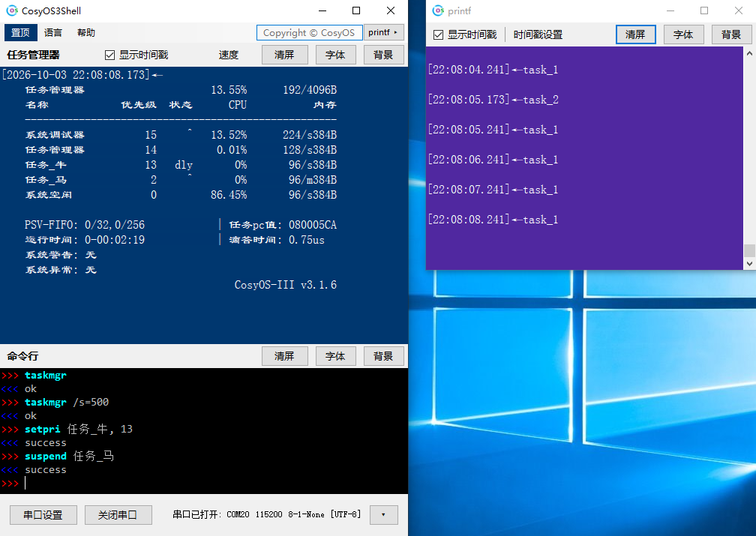Select the 置顶 menu item
Screen dimensions: 756x536
[x=20, y=33]
